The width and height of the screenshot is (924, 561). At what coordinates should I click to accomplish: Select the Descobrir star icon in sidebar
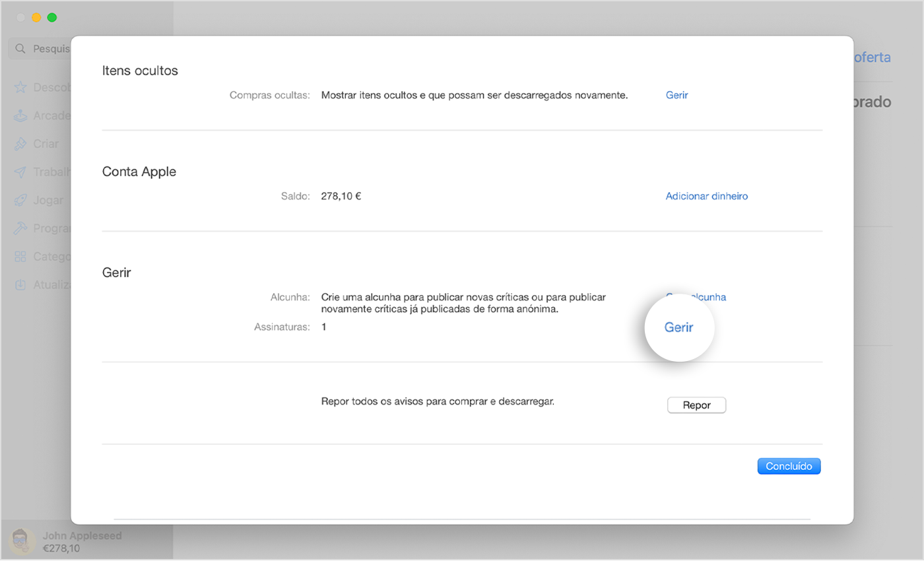coord(21,87)
